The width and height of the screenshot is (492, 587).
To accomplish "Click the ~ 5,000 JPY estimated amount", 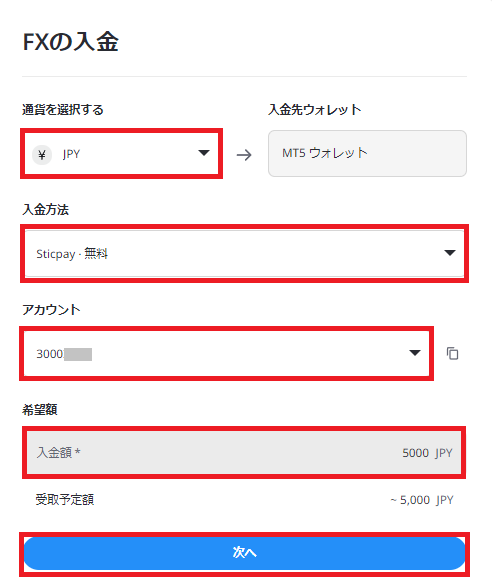I will 422,500.
